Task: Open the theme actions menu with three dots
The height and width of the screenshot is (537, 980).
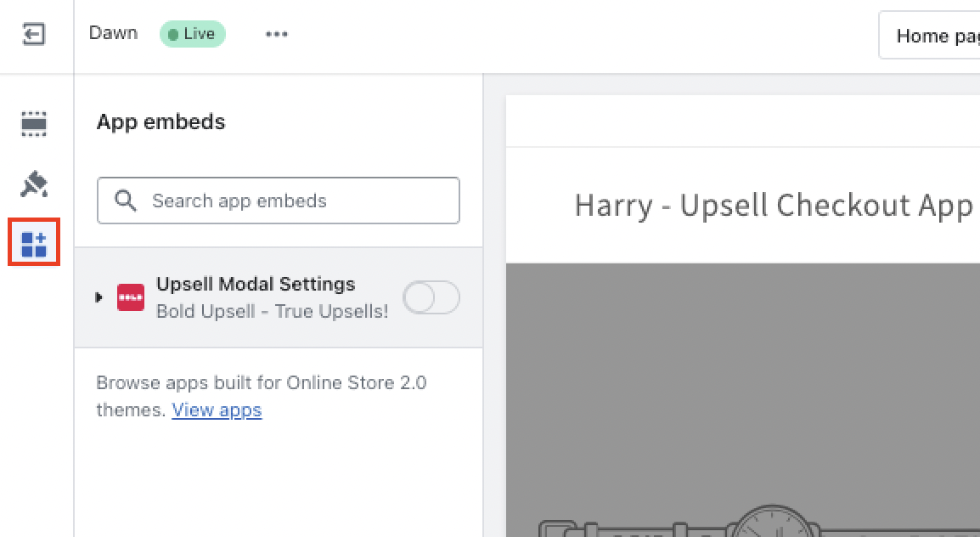Action: point(276,34)
